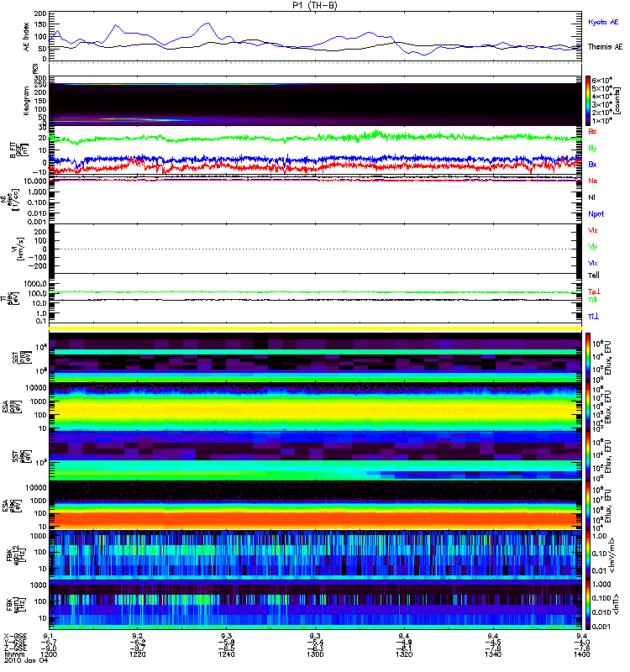The image size is (630, 672).
Task: Click the 1340 time tick label
Action: [493, 654]
